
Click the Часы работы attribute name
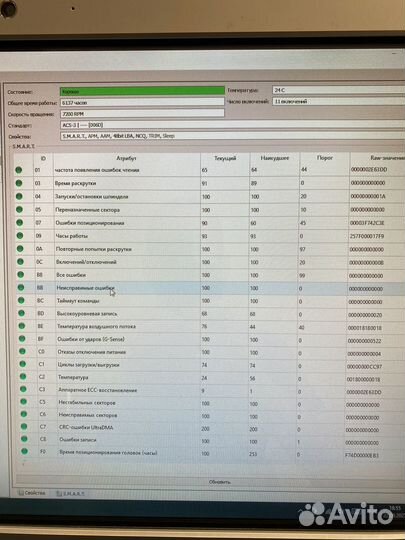pyautogui.click(x=72, y=236)
